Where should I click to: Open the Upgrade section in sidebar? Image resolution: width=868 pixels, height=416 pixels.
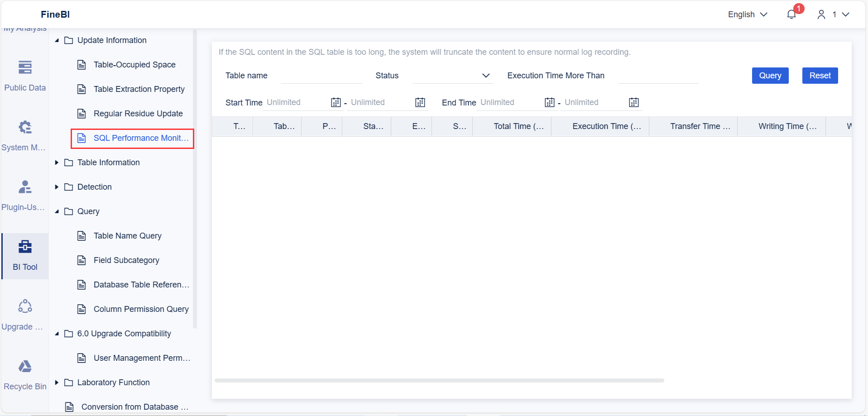(24, 314)
